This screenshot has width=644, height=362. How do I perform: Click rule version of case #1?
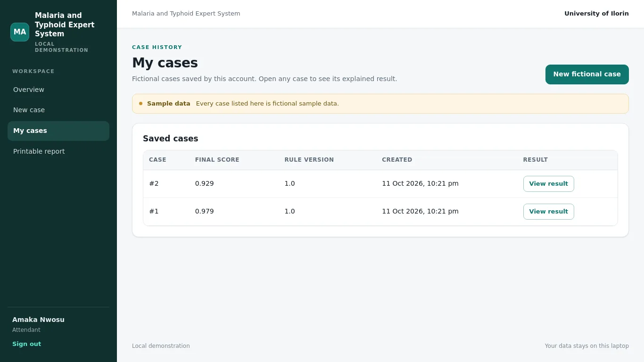click(289, 211)
